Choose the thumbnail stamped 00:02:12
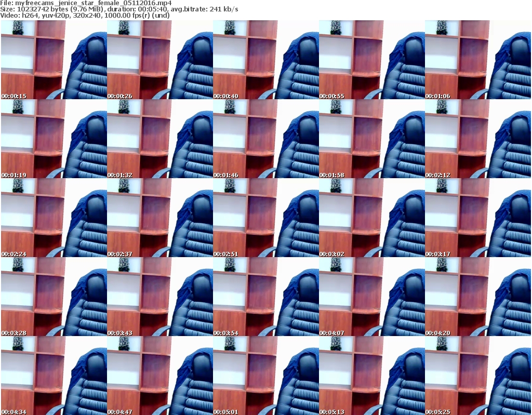 pos(478,139)
